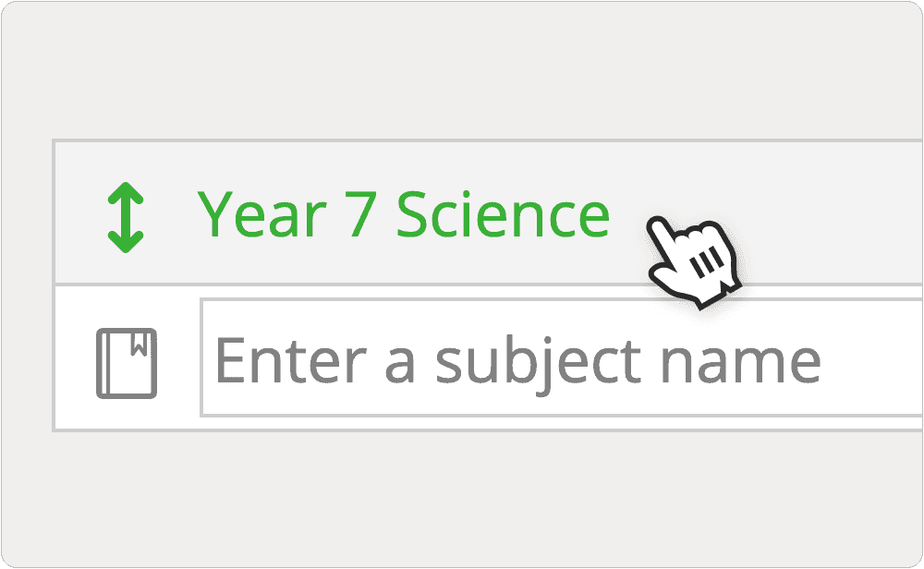Click the placeholder word Enter in the field
This screenshot has height=569, width=924.
coord(291,360)
